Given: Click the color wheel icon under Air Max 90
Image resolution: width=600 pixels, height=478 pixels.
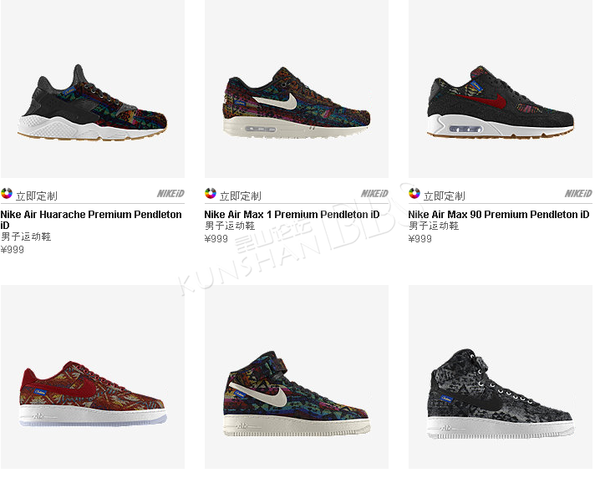Looking at the screenshot, I should pyautogui.click(x=414, y=194).
